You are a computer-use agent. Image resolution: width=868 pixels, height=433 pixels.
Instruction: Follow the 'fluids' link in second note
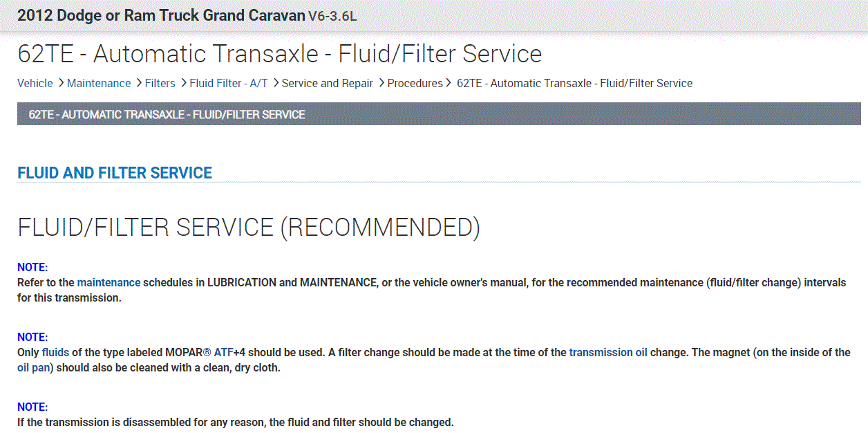(55, 352)
